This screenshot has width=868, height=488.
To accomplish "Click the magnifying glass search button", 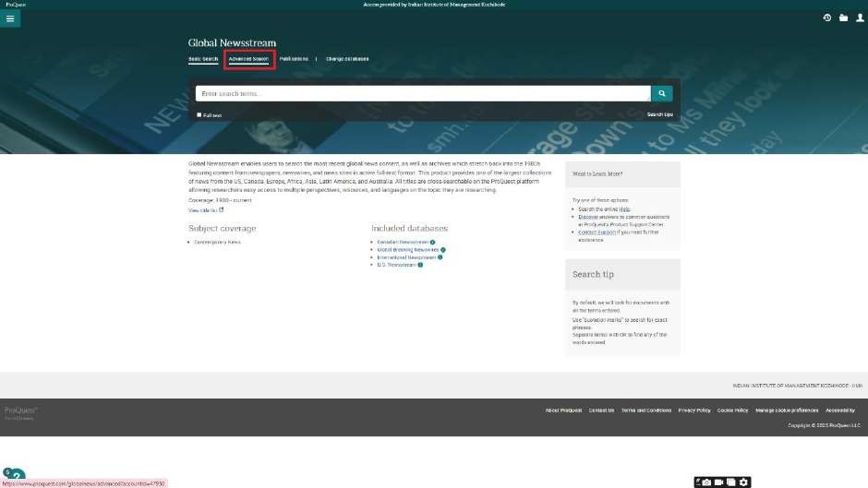I will (661, 93).
